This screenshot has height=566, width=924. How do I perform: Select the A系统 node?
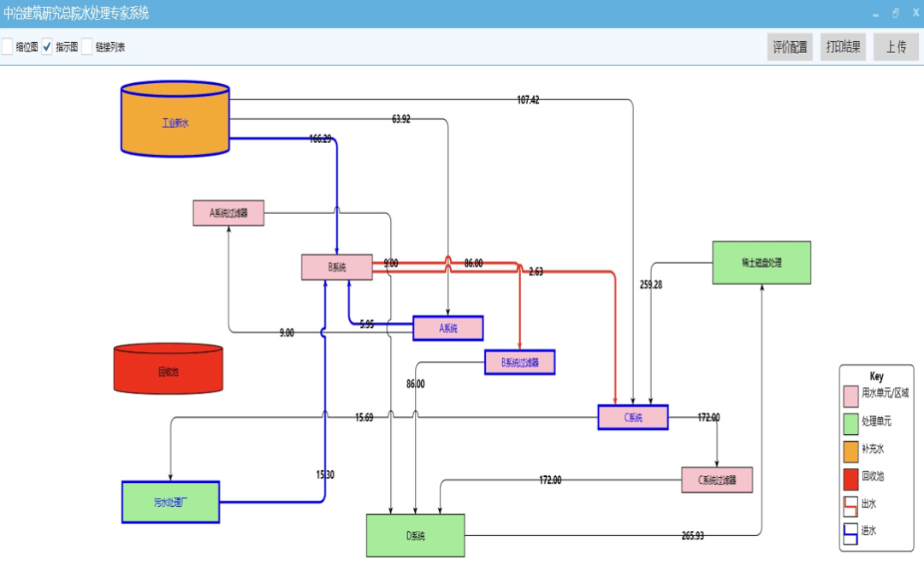point(448,329)
